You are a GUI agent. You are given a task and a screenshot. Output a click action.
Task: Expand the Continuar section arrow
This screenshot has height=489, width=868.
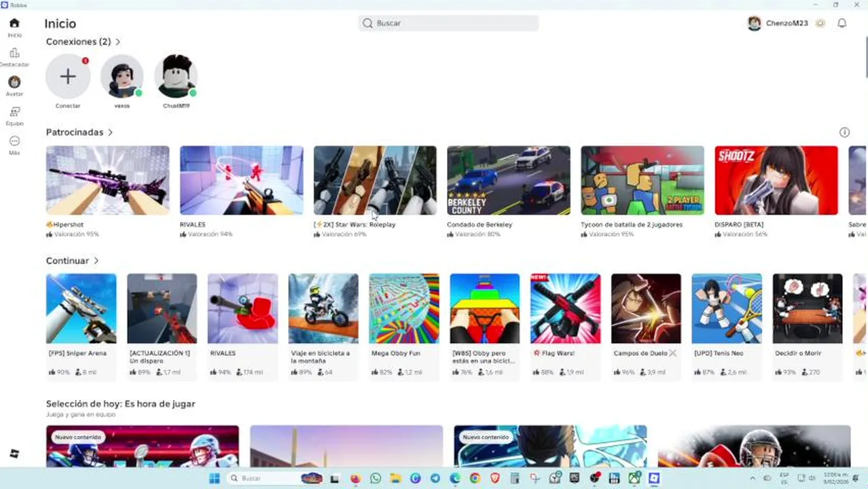click(96, 261)
